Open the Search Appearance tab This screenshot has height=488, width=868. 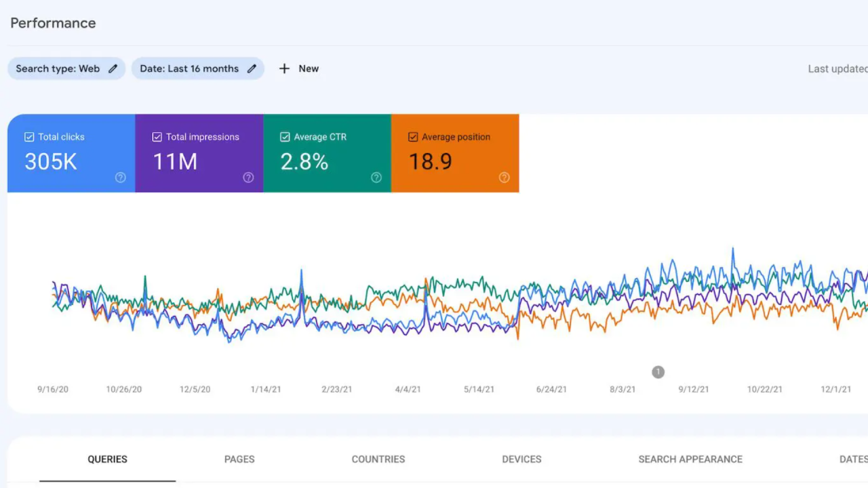pos(690,459)
